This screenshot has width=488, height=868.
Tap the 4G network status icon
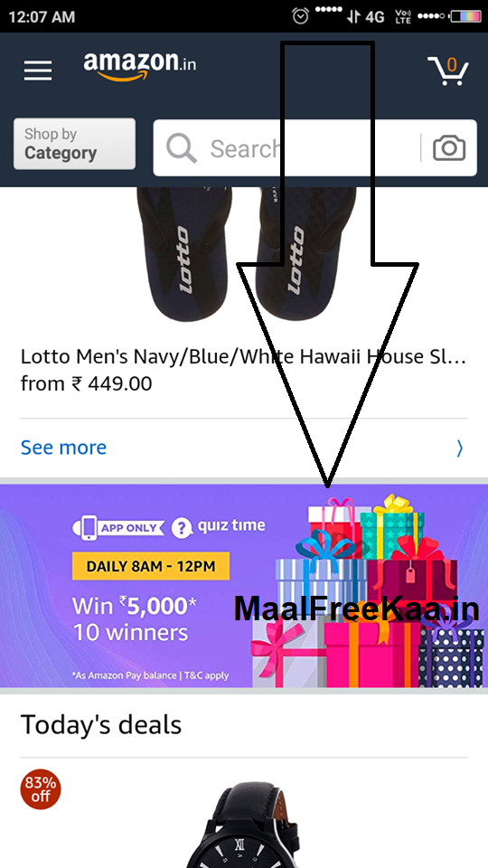point(366,16)
